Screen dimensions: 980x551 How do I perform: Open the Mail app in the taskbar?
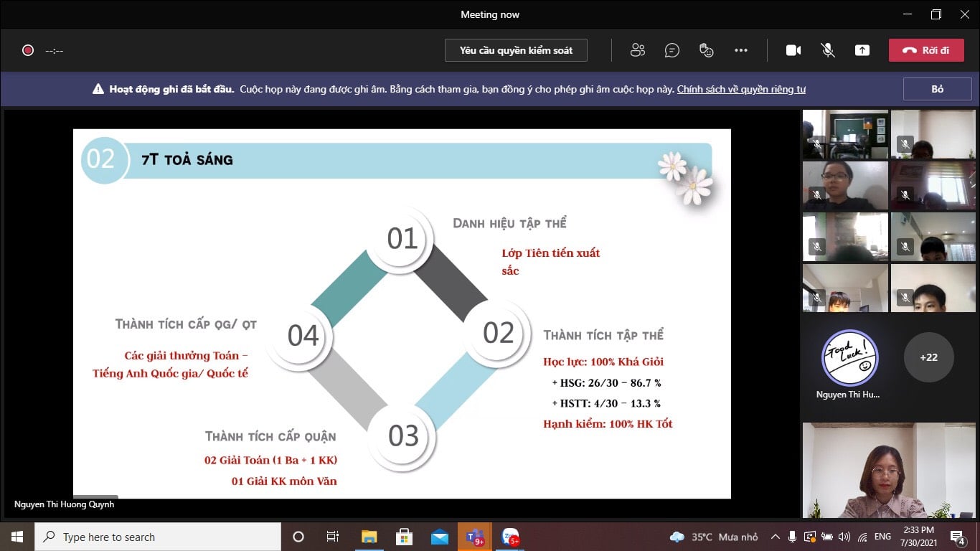(x=440, y=537)
